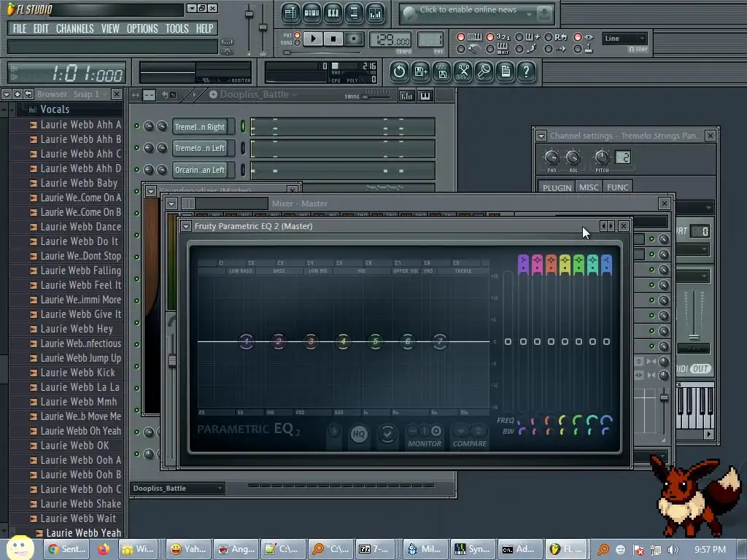The height and width of the screenshot is (560, 747).
Task: Open the browser view icon in toolbar
Action: [x=354, y=13]
